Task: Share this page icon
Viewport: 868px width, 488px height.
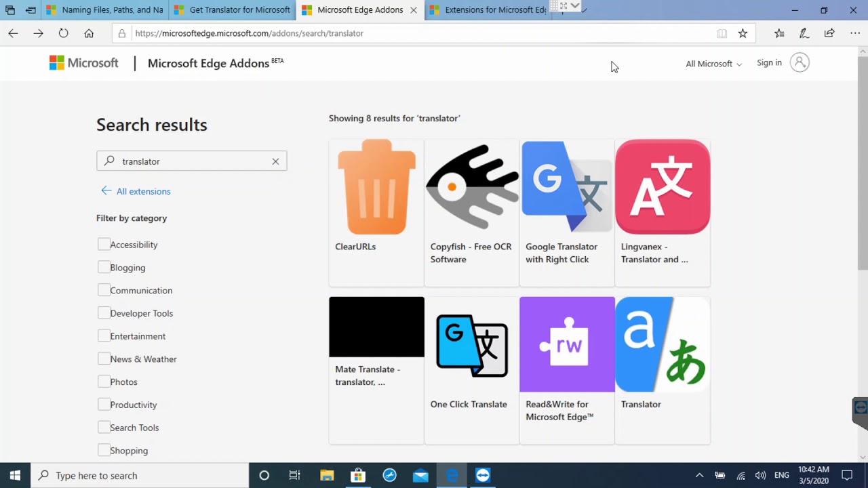Action: 829,33
